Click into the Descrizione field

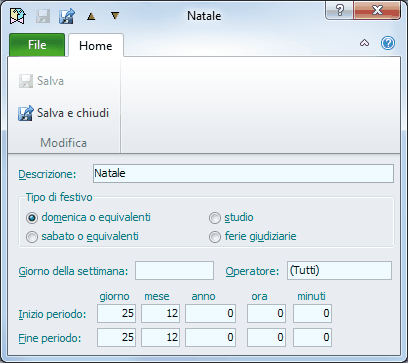tap(243, 173)
